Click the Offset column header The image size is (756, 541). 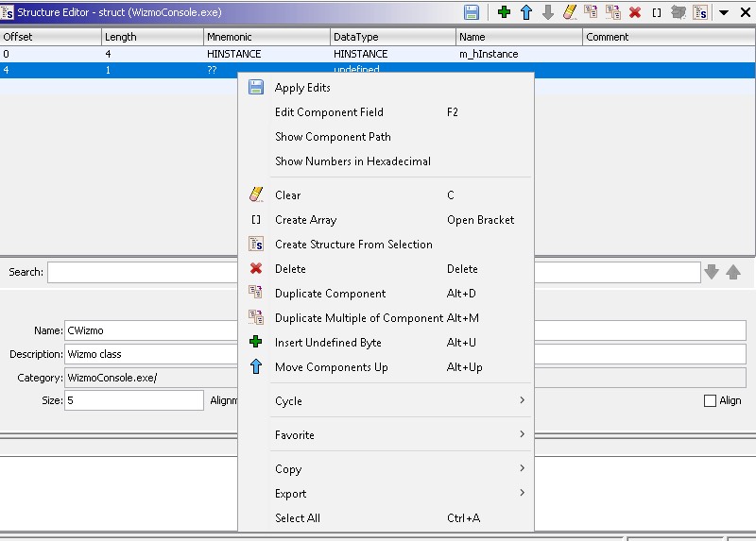coord(51,37)
